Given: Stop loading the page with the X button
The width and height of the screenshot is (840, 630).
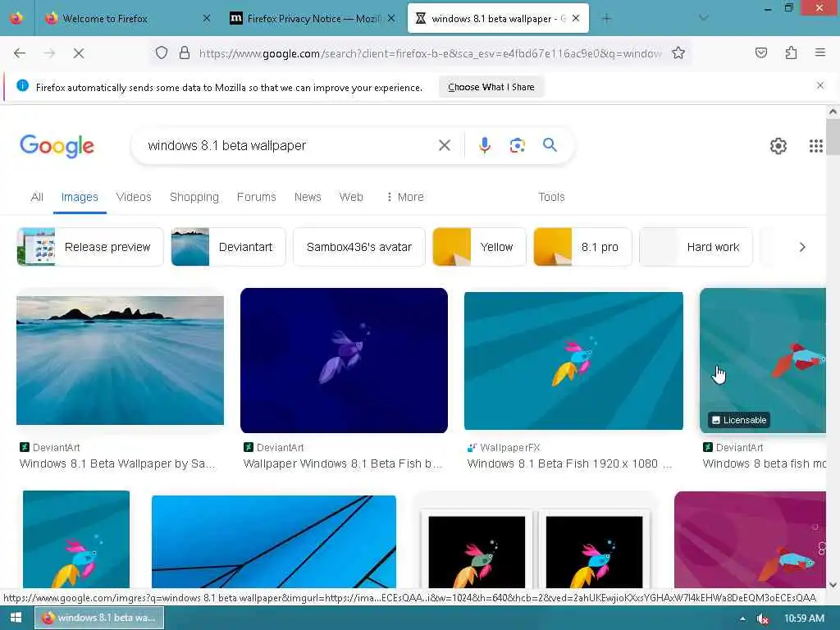Looking at the screenshot, I should tap(79, 53).
